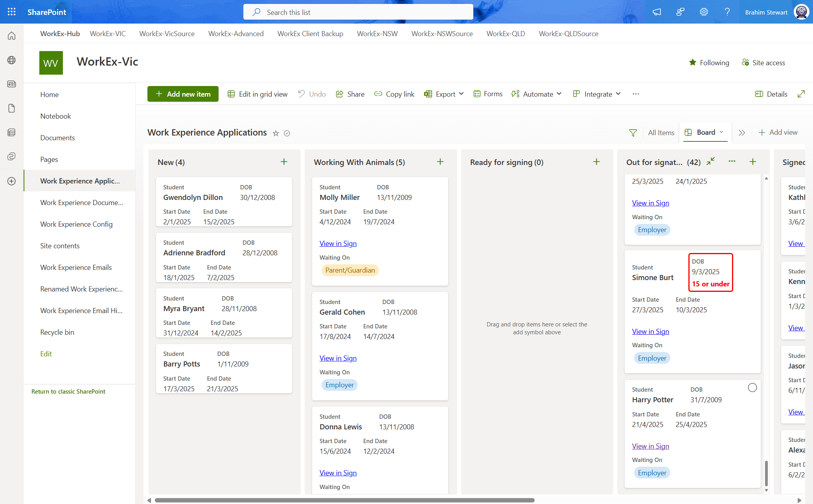The image size is (813, 504).
Task: Open View in Sign for Molly Miller
Action: click(338, 244)
